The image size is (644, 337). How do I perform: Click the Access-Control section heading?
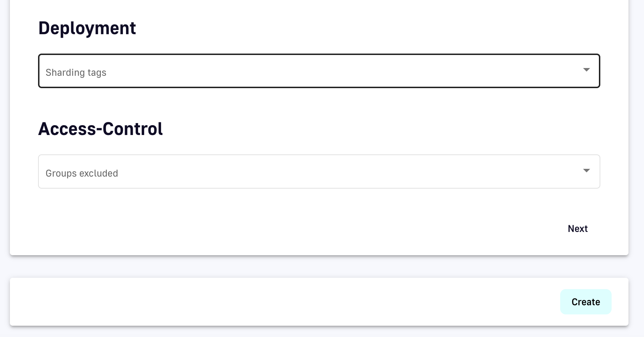point(100,129)
